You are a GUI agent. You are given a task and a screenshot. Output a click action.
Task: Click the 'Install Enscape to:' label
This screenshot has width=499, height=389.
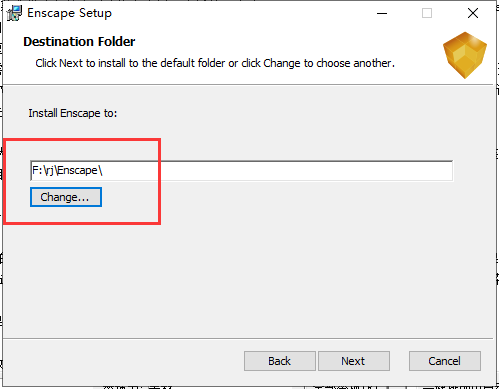[x=73, y=113]
